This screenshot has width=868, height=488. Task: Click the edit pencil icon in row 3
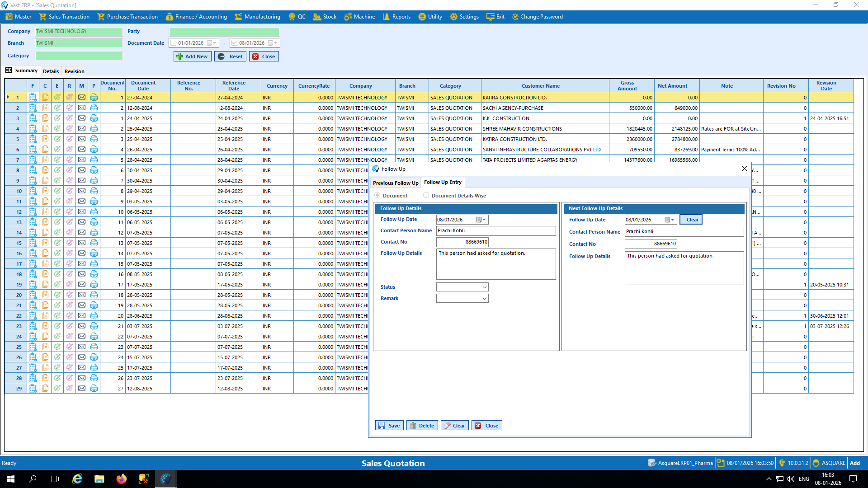57,118
